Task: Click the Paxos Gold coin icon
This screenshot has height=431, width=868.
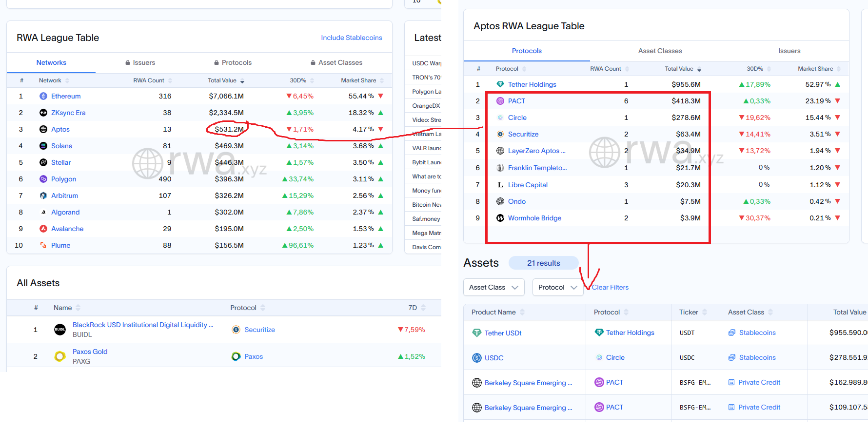Action: (60, 356)
